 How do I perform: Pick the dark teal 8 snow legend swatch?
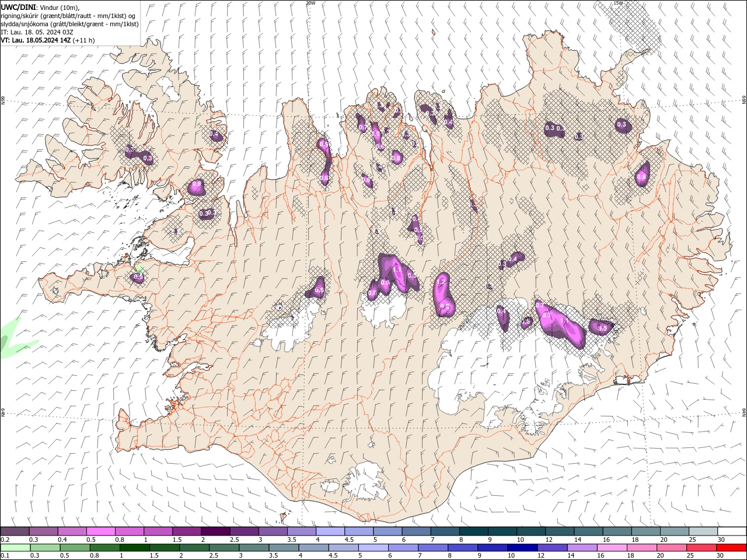474,531
